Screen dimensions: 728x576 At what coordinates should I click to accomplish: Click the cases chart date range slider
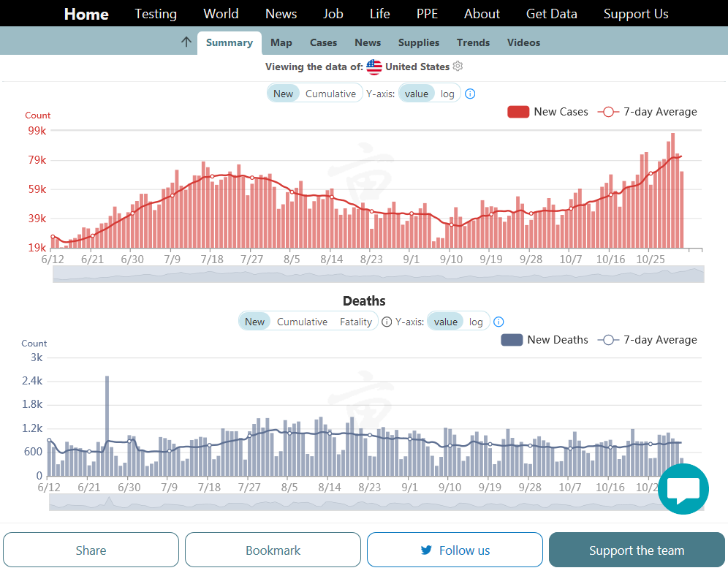[x=378, y=274]
